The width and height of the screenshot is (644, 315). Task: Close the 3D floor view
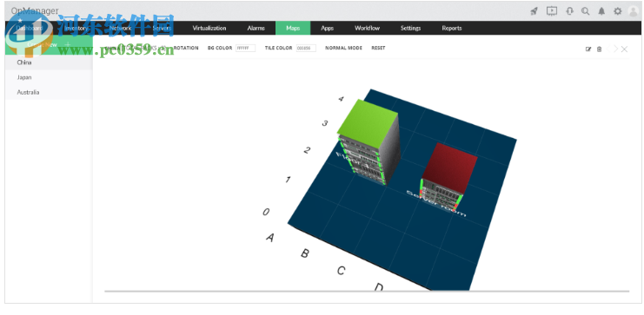coord(624,49)
